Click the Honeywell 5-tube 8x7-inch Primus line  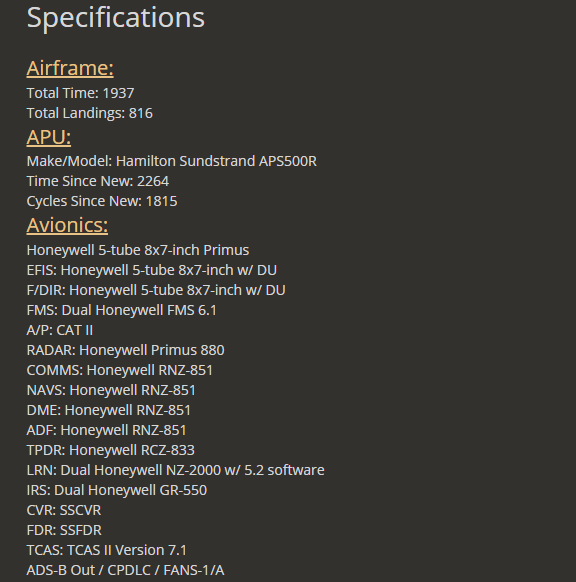[x=138, y=250]
